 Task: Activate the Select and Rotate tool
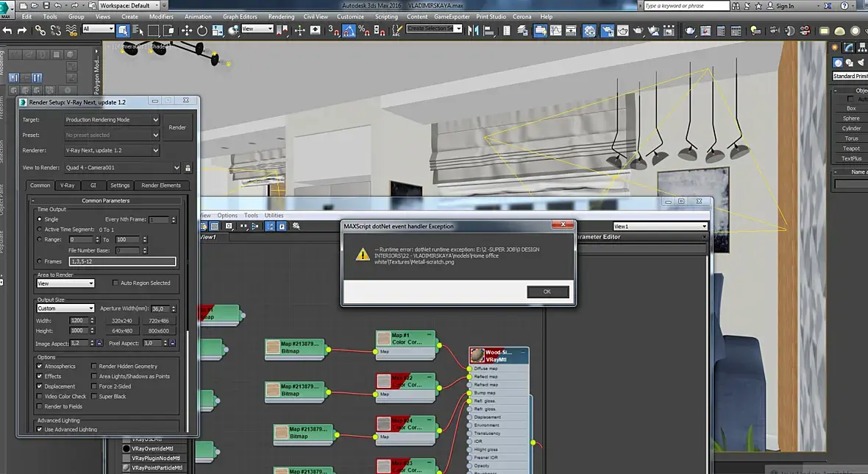point(203,30)
